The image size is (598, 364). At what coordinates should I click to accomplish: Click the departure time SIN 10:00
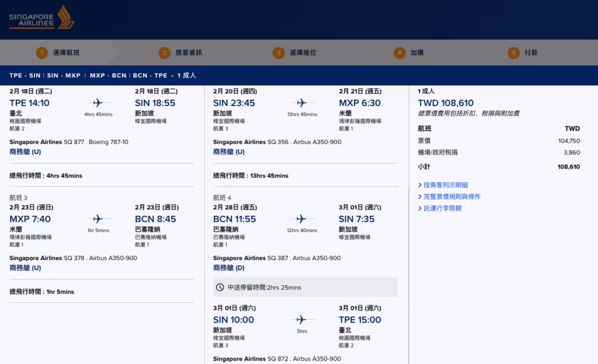(234, 320)
